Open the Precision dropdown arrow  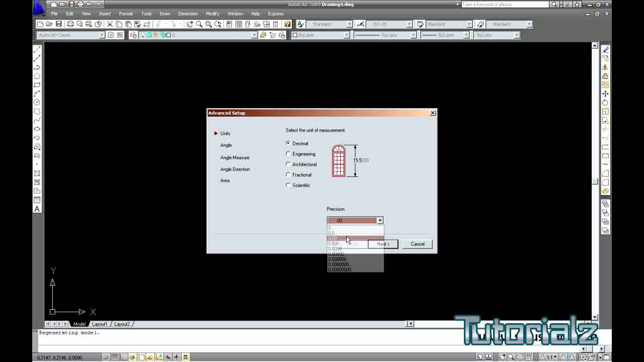(x=380, y=220)
